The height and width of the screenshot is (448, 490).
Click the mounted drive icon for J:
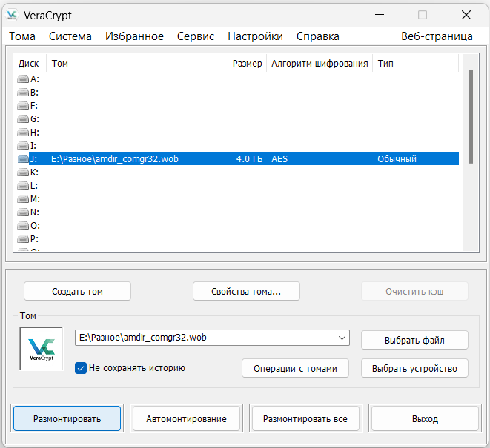coord(23,159)
